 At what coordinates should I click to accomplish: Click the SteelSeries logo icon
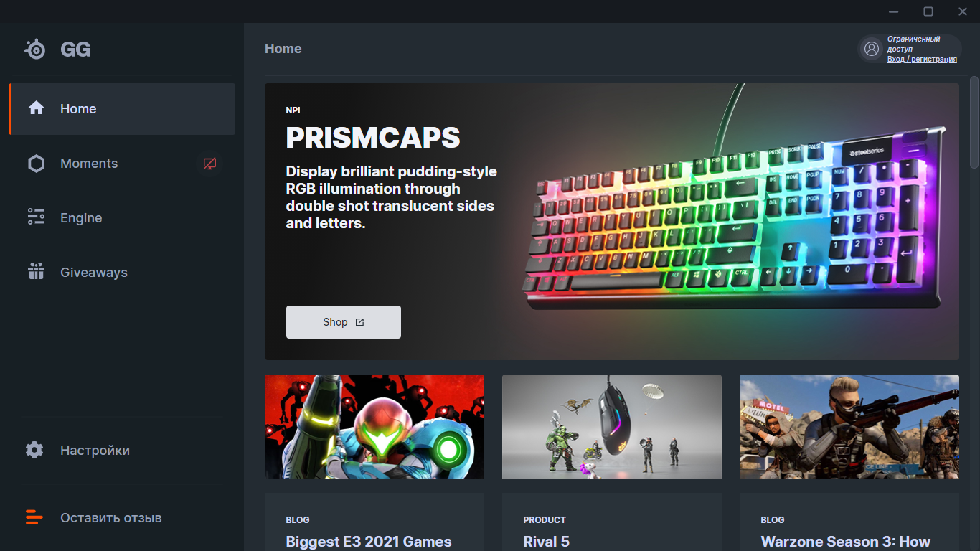(x=34, y=49)
